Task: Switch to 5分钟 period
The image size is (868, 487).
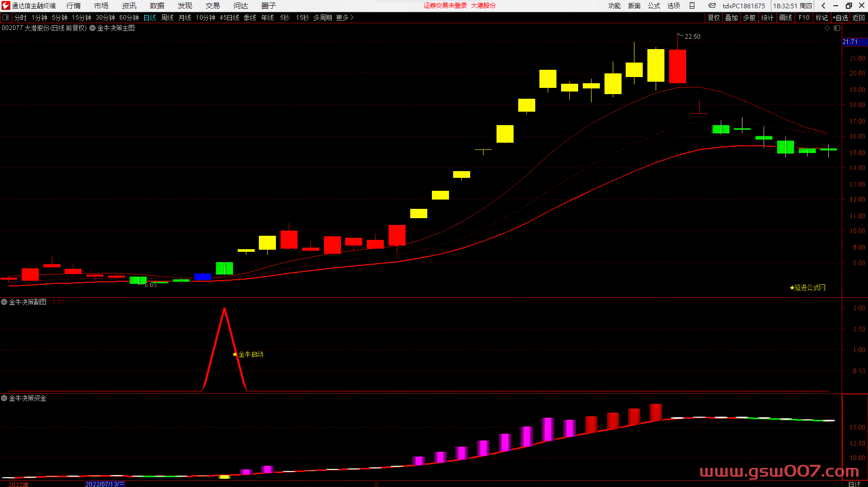Action: coord(59,18)
